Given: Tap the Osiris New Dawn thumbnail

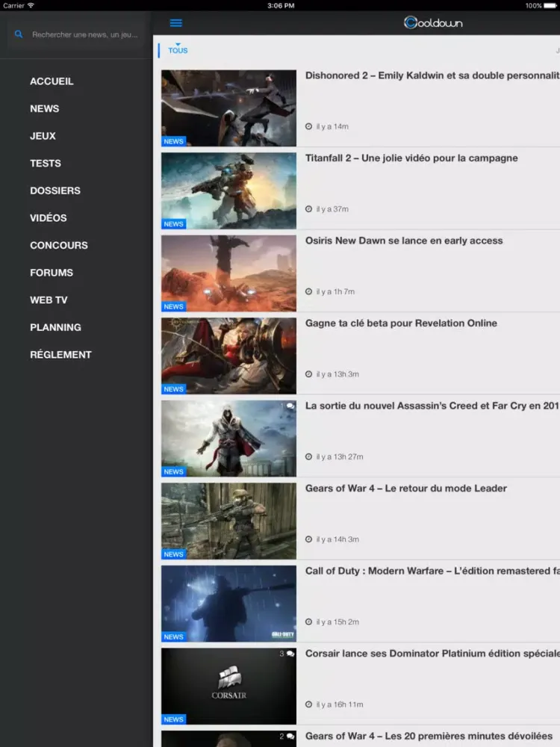Looking at the screenshot, I should [228, 273].
